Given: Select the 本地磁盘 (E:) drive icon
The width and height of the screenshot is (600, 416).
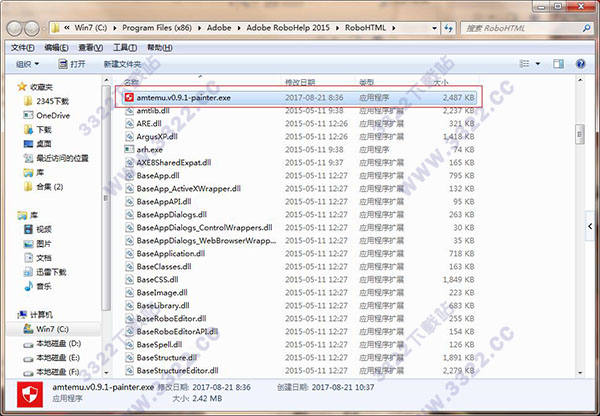Looking at the screenshot, I should point(28,359).
